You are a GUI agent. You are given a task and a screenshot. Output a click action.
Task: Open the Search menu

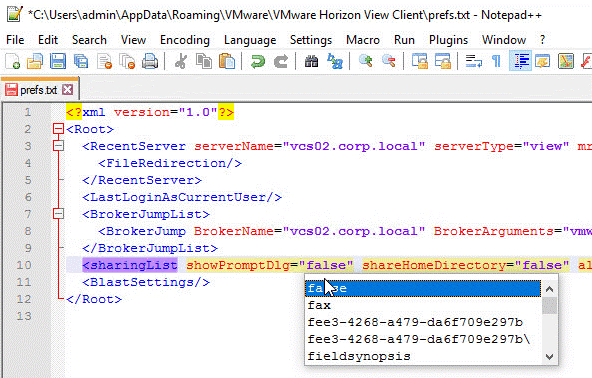pyautogui.click(x=89, y=40)
